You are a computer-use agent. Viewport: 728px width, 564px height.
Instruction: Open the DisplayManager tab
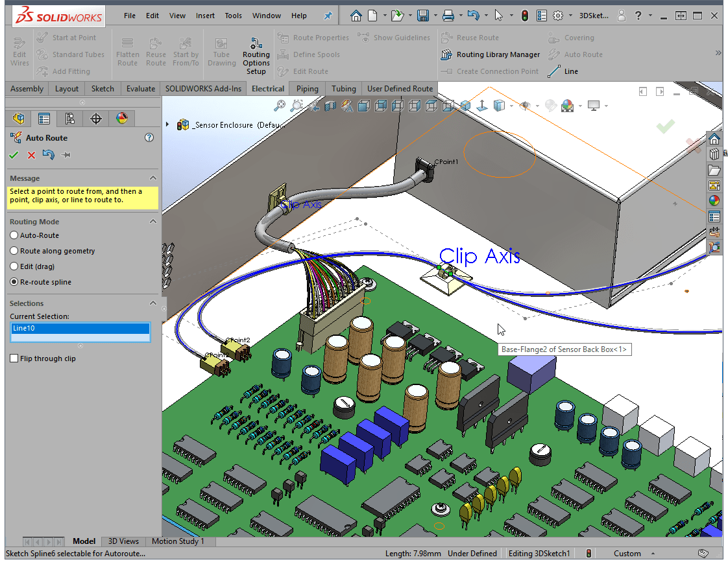121,119
